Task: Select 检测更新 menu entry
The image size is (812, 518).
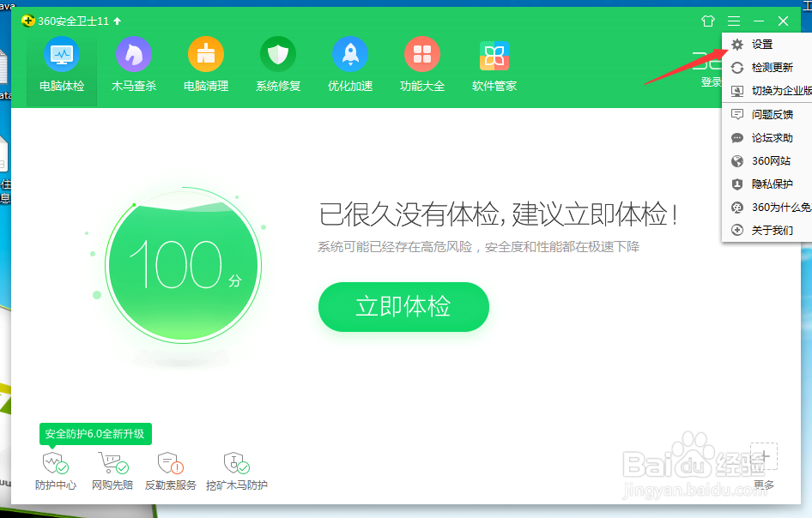Action: (767, 68)
